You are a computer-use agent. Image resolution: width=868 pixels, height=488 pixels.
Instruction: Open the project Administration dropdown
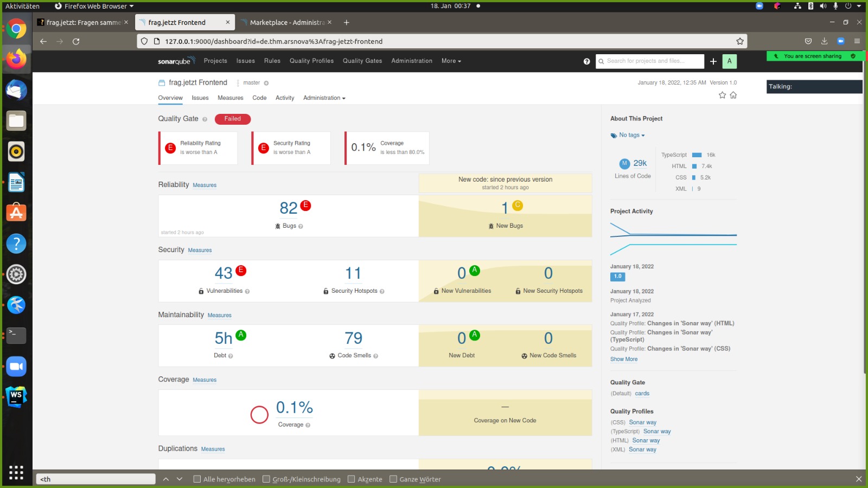pyautogui.click(x=324, y=98)
